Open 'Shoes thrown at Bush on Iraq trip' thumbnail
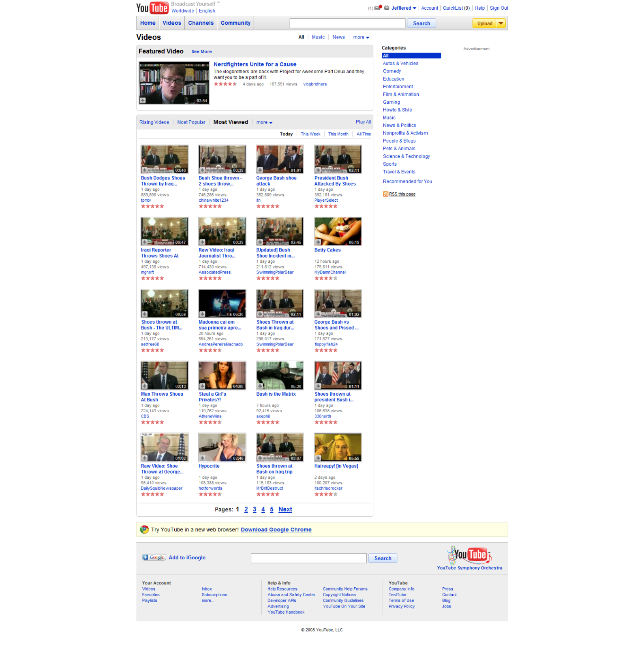The image size is (644, 648). [280, 448]
